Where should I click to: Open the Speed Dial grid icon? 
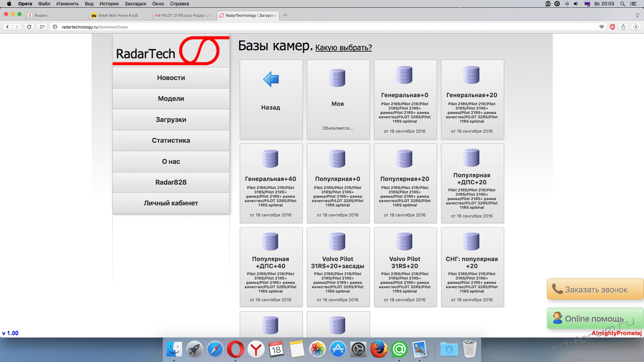click(x=42, y=27)
